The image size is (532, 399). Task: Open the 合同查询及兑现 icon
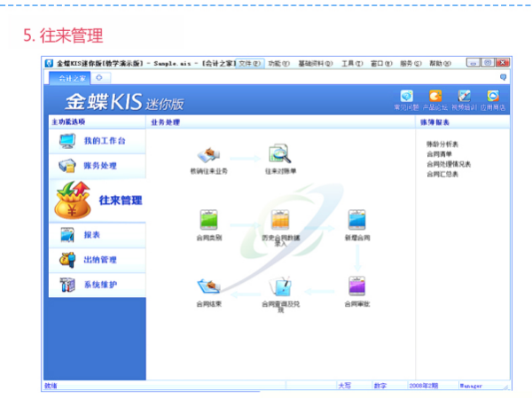(280, 286)
